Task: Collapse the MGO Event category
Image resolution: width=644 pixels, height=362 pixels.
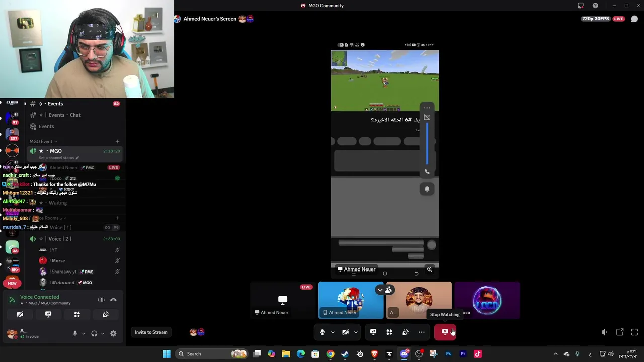Action: pos(43,142)
